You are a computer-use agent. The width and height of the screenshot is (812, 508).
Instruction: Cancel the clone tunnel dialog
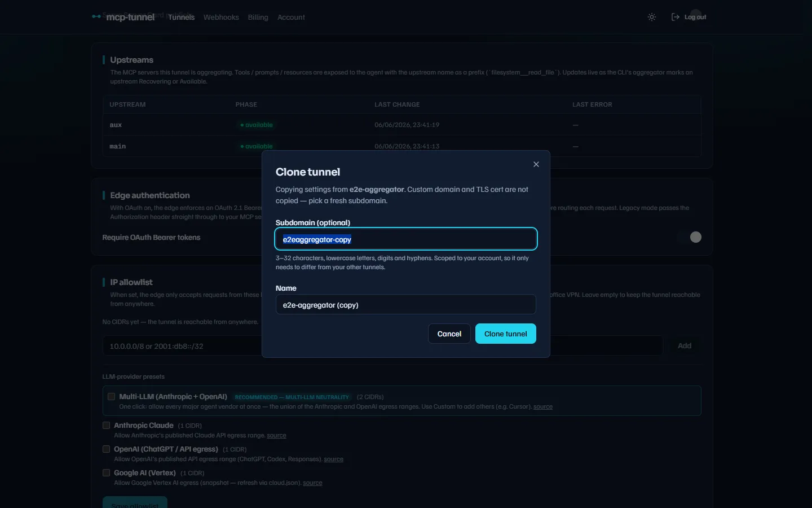tap(449, 334)
